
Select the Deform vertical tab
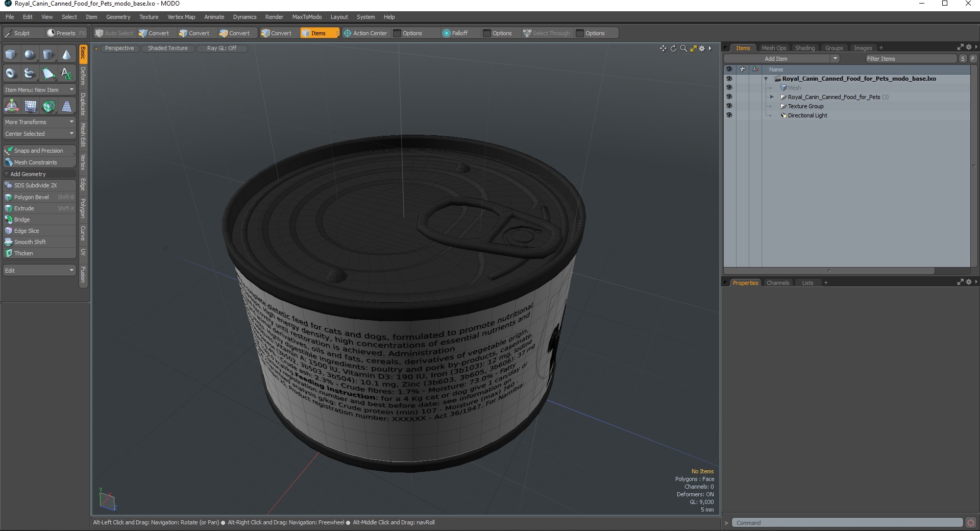tap(83, 76)
